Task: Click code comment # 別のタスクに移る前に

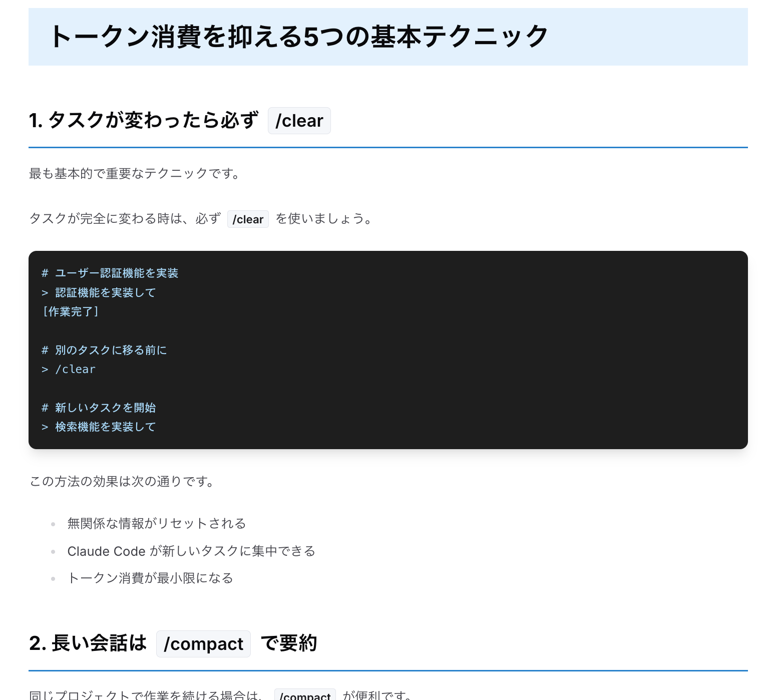Action: tap(104, 350)
